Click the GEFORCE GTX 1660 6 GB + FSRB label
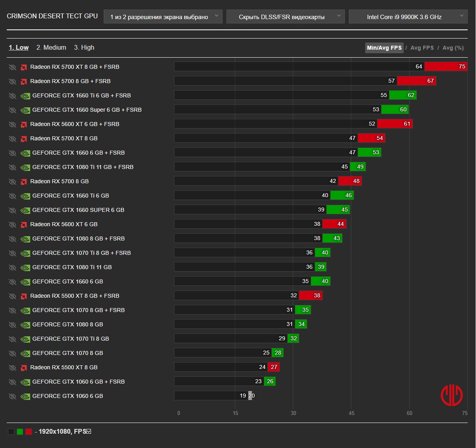Image resolution: width=476 pixels, height=448 pixels. [x=78, y=153]
